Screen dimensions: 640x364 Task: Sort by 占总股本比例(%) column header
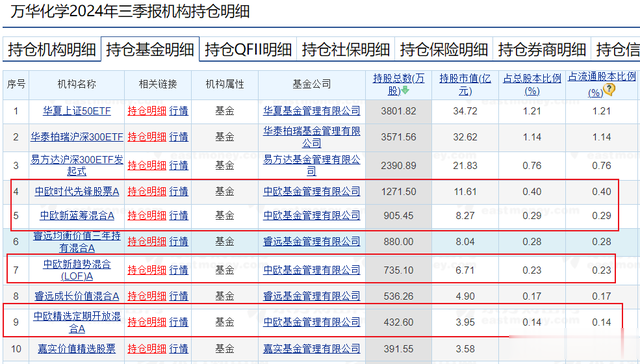pos(532,84)
